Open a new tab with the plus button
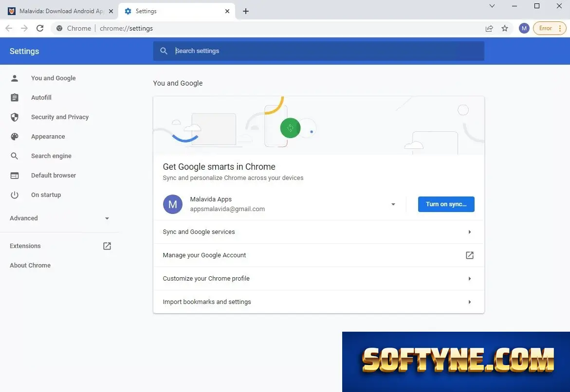570x392 pixels. tap(246, 11)
